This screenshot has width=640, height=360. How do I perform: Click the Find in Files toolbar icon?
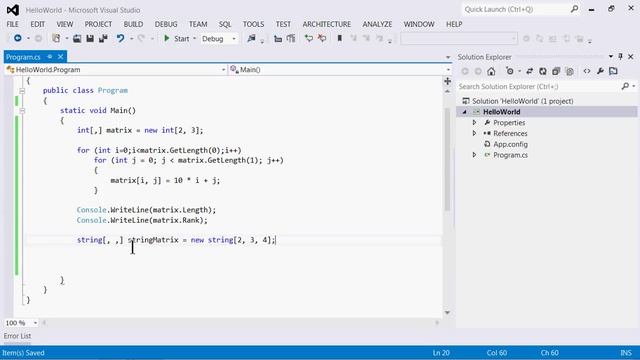(251, 38)
